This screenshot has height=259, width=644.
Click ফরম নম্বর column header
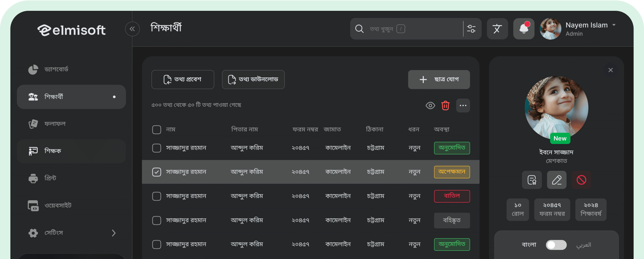point(305,130)
